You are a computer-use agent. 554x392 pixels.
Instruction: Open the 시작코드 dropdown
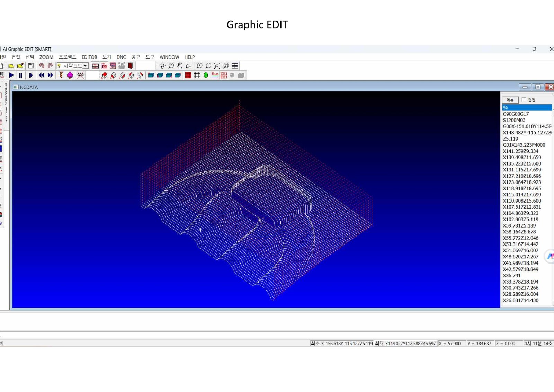[85, 66]
